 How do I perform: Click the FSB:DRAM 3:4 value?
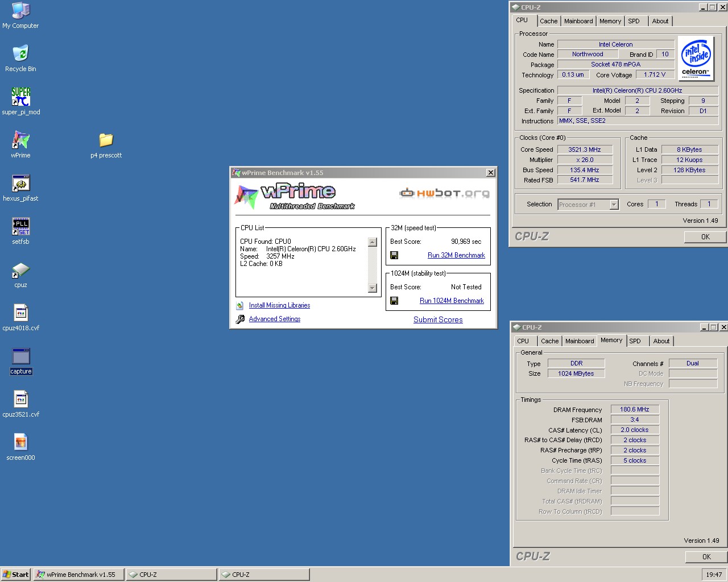[635, 419]
